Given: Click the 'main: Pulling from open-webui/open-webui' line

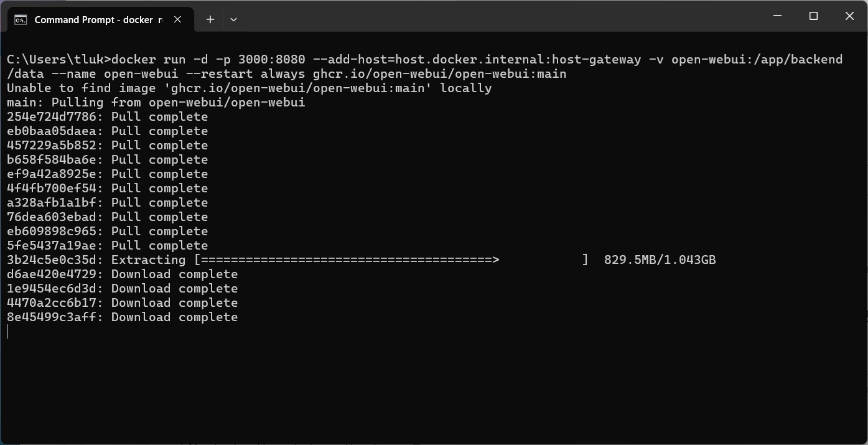Looking at the screenshot, I should click(x=156, y=102).
